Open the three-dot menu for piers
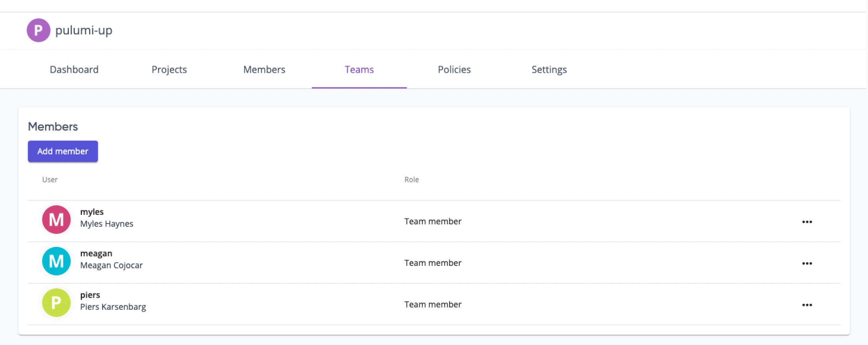 pos(807,305)
